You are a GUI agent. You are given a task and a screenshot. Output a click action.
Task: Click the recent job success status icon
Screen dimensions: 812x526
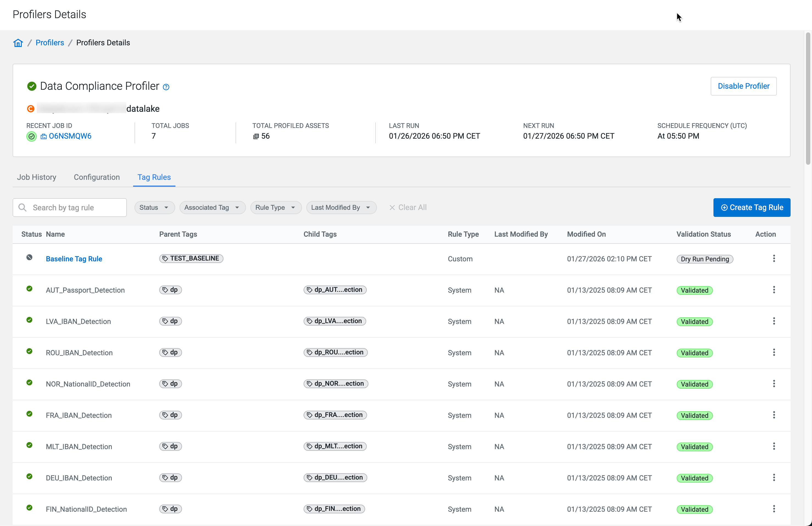click(x=31, y=136)
